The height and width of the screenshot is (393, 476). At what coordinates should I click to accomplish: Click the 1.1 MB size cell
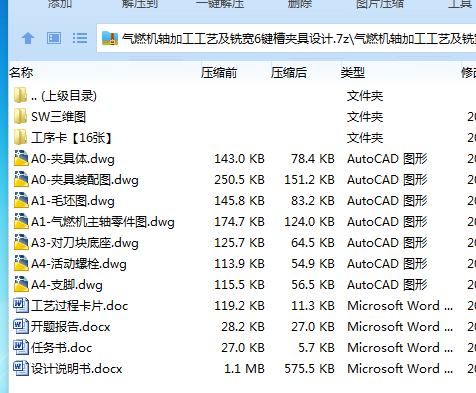244,369
